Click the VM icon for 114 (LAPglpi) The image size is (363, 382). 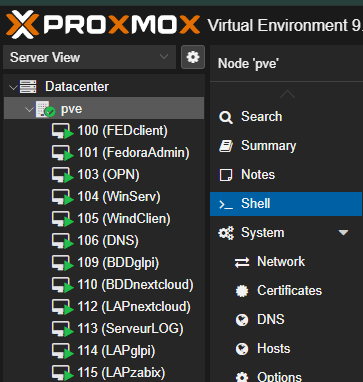click(x=62, y=351)
